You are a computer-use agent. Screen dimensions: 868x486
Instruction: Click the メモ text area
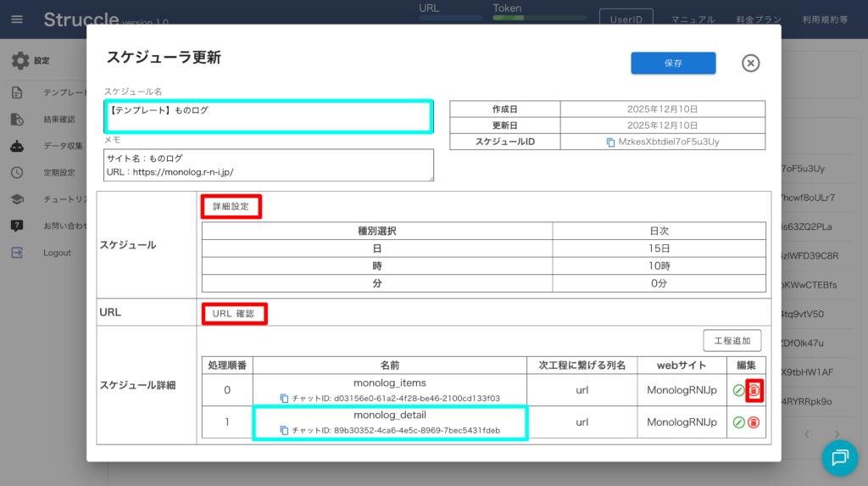pos(269,165)
